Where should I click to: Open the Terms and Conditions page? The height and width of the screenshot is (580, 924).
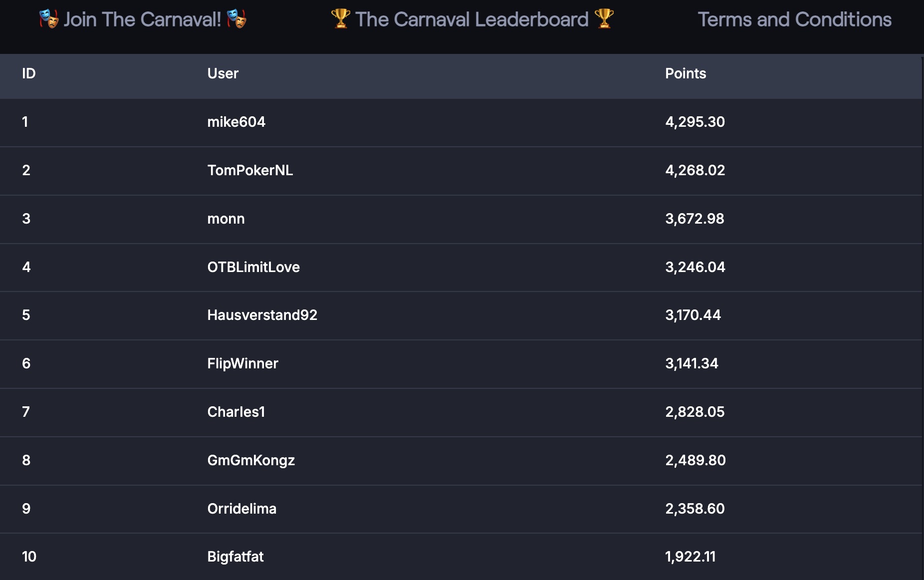click(x=794, y=19)
